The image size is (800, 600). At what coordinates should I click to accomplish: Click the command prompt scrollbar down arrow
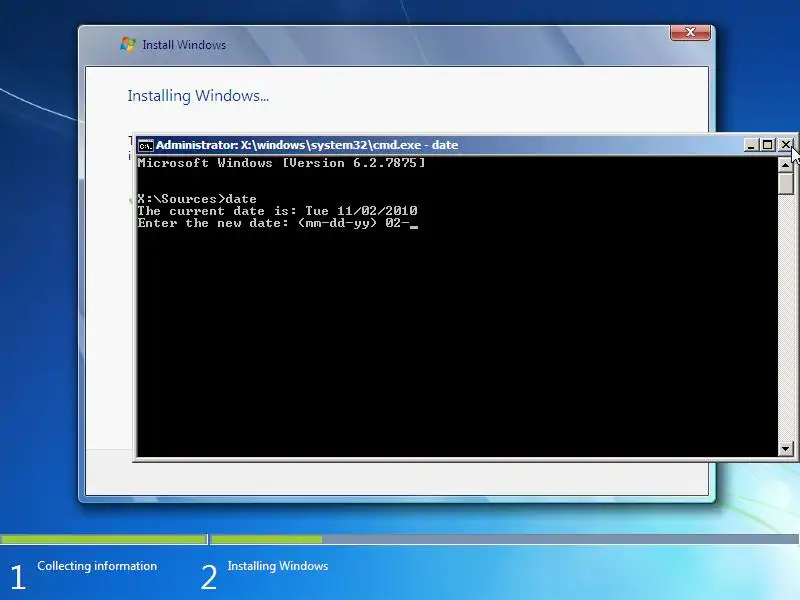[x=785, y=449]
